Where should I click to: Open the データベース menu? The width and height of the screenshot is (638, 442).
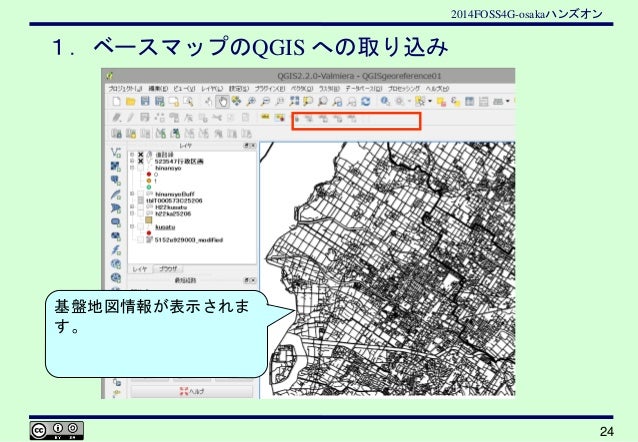(363, 88)
